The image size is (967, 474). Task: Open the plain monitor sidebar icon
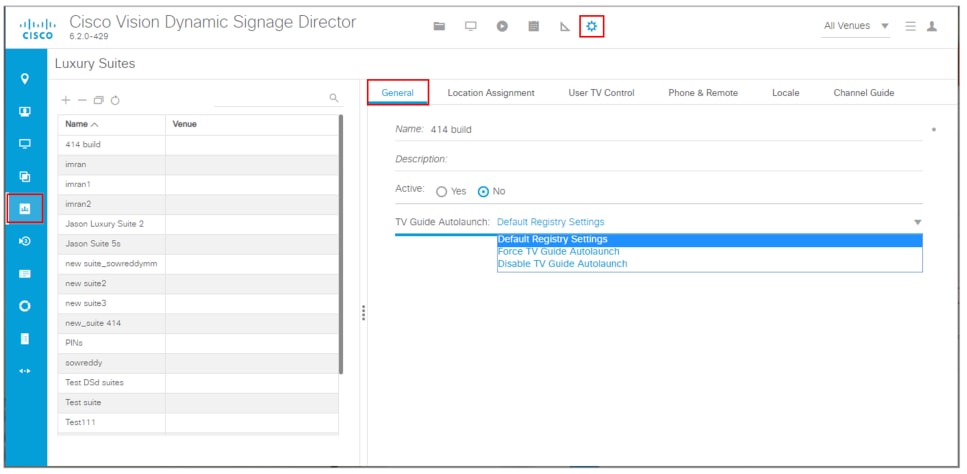(25, 144)
